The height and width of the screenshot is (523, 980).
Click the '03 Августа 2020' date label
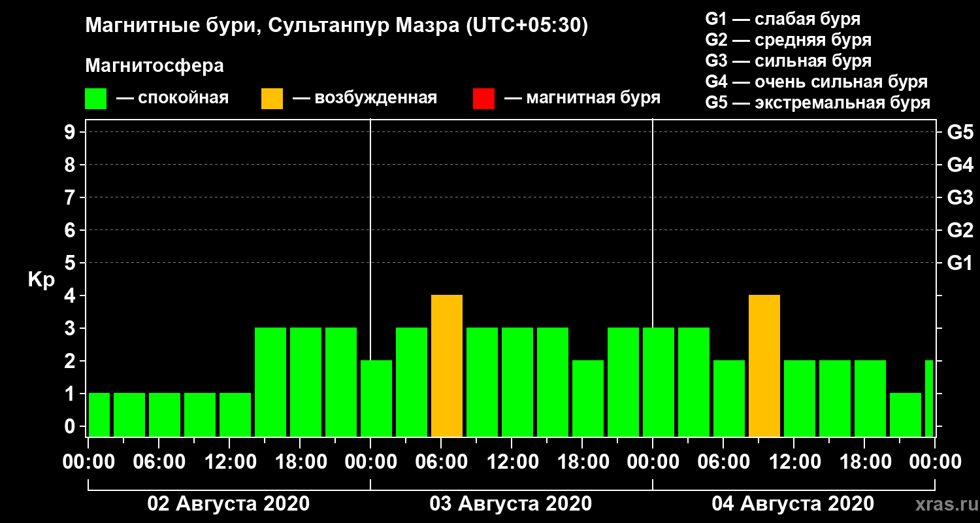(x=511, y=504)
